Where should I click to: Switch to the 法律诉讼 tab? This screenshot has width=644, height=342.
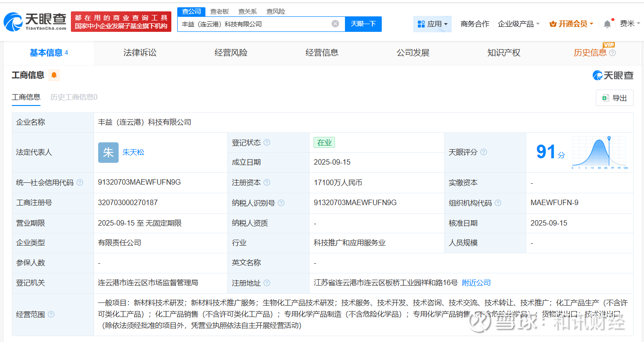[x=140, y=53]
